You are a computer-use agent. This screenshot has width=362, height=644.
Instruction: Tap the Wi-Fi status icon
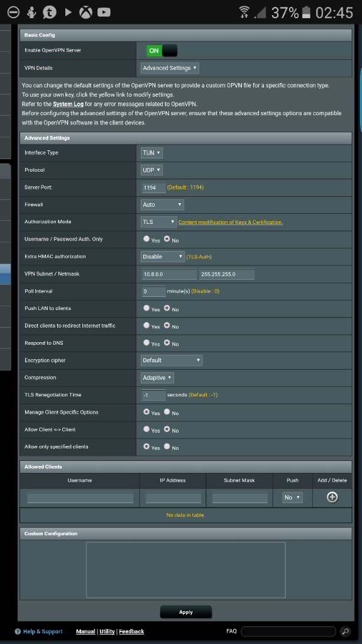click(245, 13)
